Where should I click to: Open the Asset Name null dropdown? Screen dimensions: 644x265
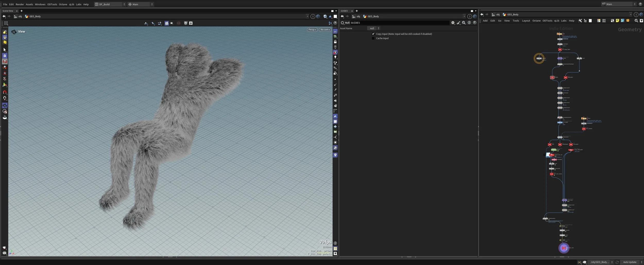tap(374, 28)
